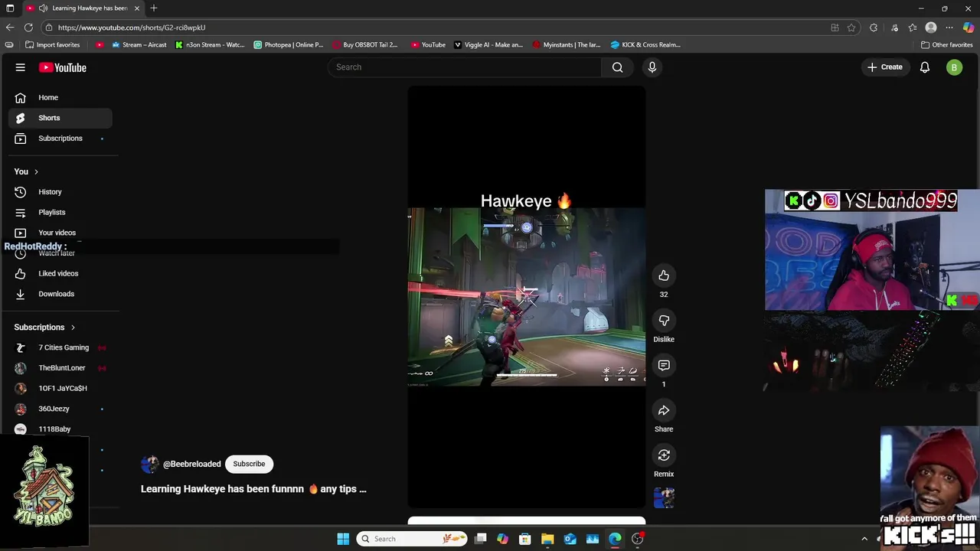Open Myinstants bookmark
This screenshot has height=551, width=980.
coord(567,45)
